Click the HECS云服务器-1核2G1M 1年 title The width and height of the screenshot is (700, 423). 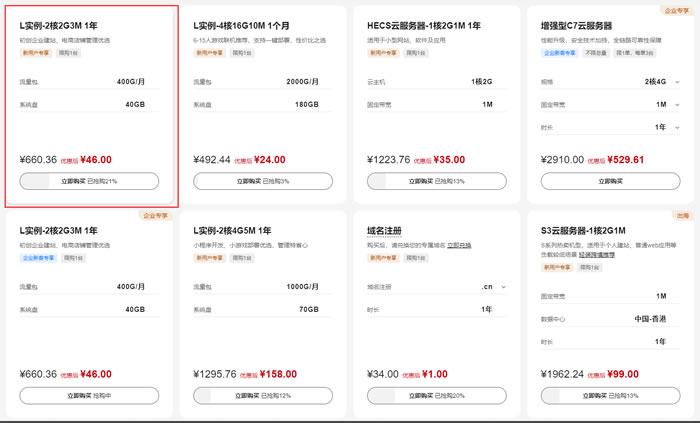pos(423,25)
